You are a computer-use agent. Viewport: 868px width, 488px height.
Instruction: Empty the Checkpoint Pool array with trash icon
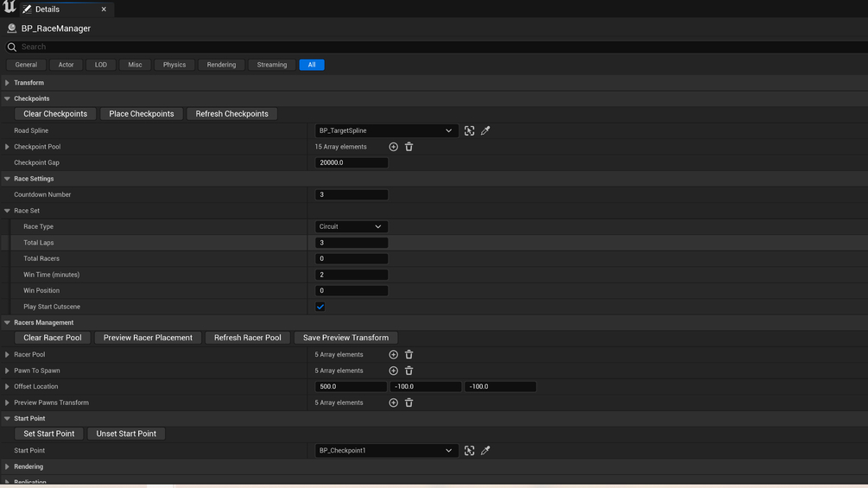[x=409, y=147]
